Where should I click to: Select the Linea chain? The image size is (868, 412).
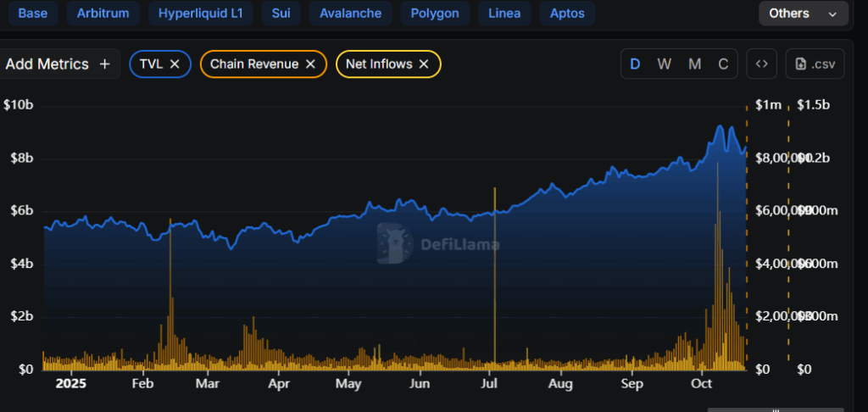pos(504,14)
